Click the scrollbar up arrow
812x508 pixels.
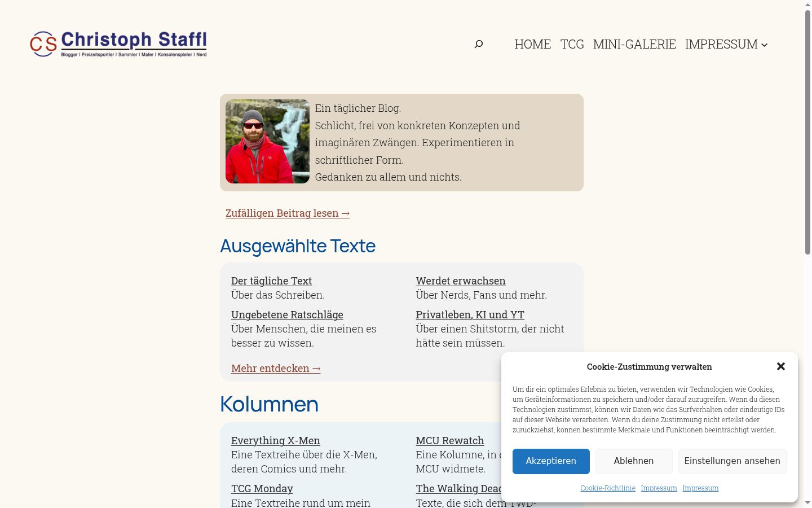807,5
